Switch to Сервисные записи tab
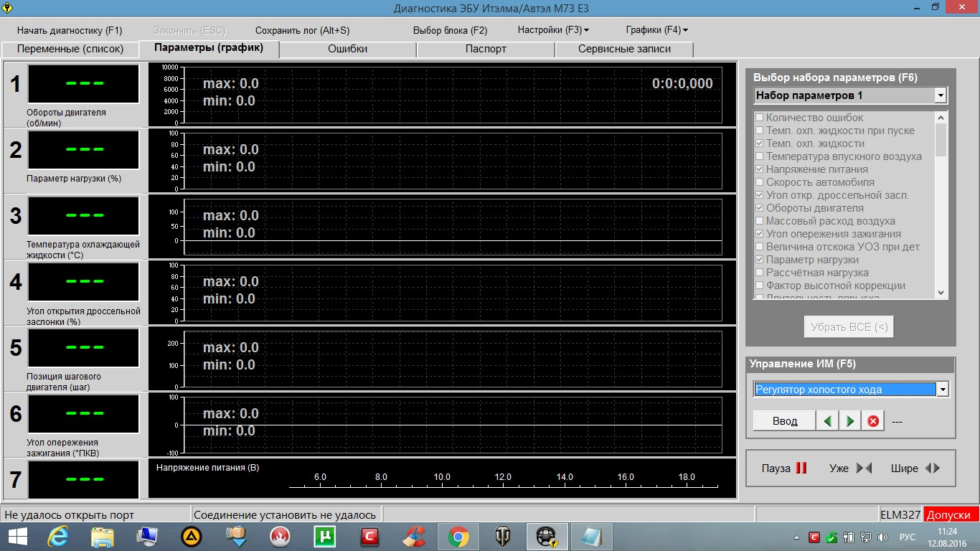The height and width of the screenshot is (551, 980). 624,49
